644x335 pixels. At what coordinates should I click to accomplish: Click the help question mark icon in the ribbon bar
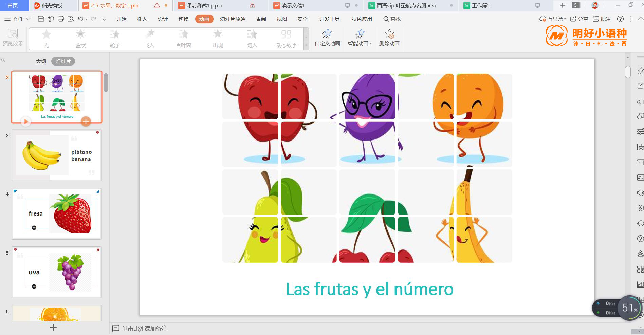click(x=620, y=19)
